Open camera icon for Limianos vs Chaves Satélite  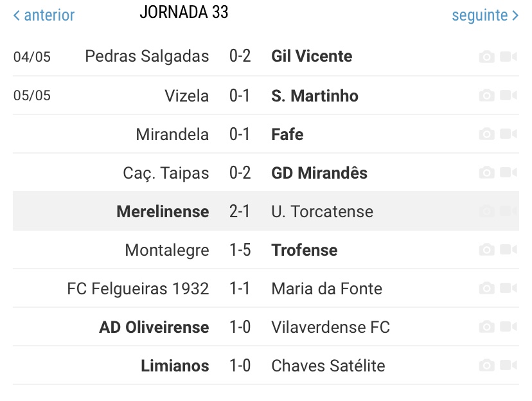486,366
